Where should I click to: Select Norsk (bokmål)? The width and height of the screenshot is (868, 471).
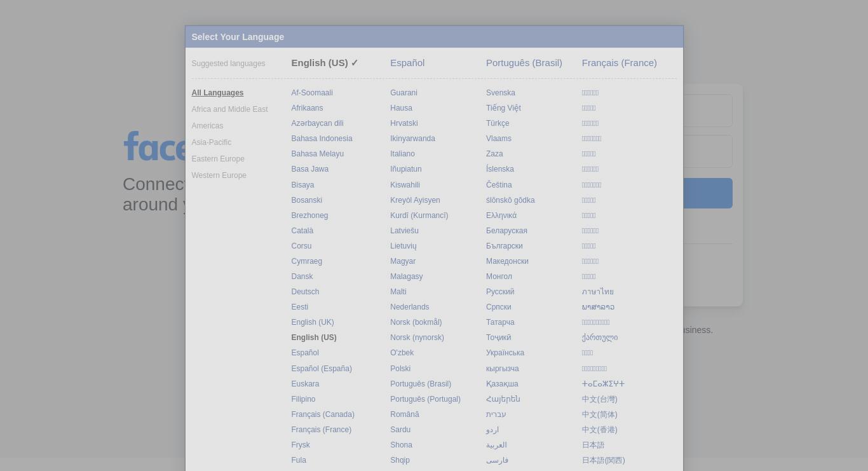point(416,322)
